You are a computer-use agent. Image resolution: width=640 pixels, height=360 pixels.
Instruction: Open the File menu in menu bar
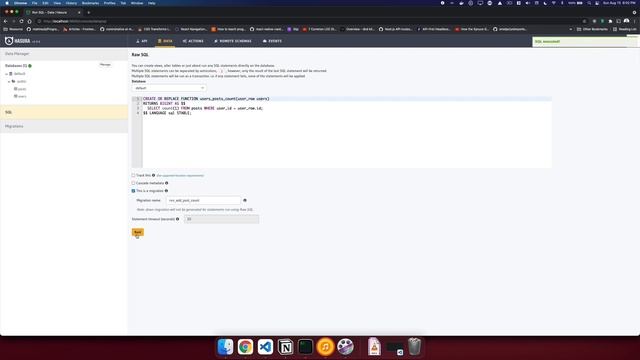[34, 3]
